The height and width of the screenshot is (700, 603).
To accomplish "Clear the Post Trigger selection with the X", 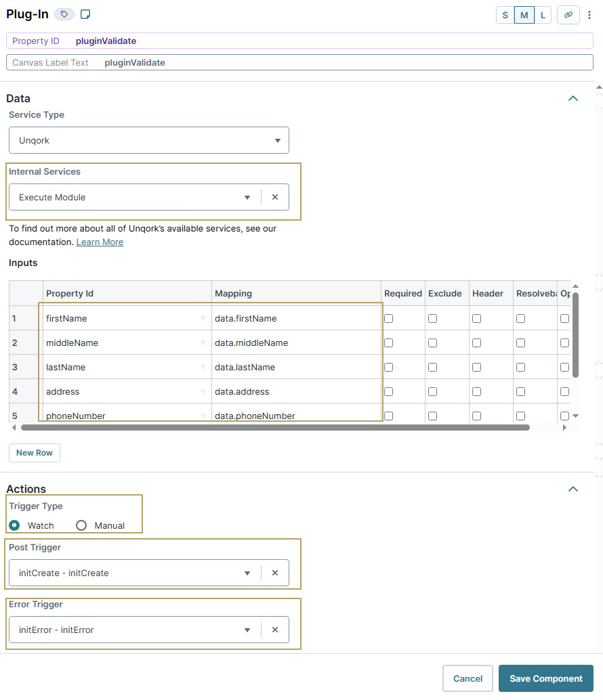I will tap(275, 573).
